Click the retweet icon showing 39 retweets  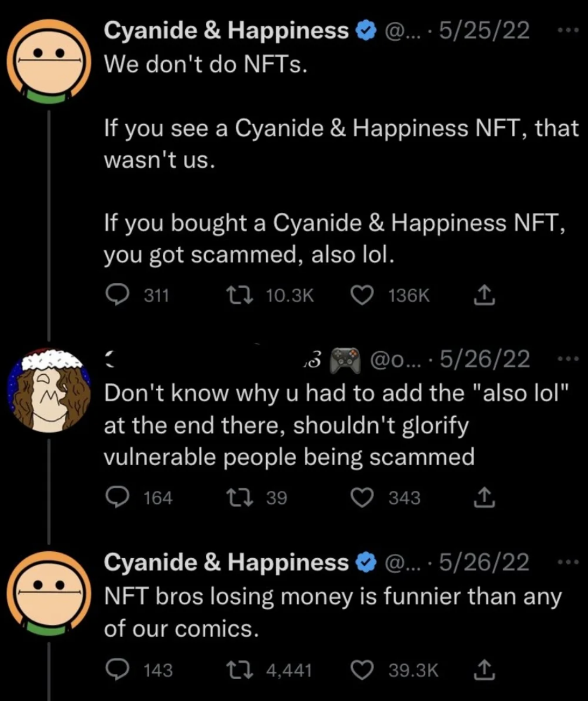point(240,497)
